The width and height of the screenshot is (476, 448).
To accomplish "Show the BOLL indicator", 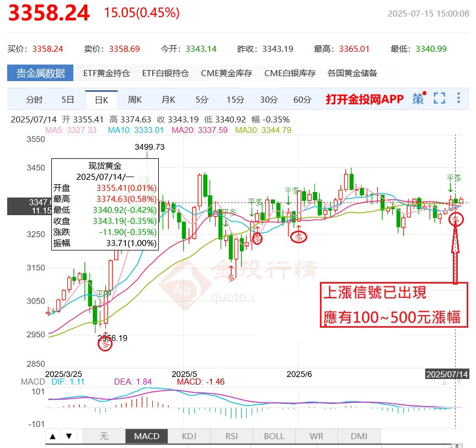I will [x=274, y=436].
